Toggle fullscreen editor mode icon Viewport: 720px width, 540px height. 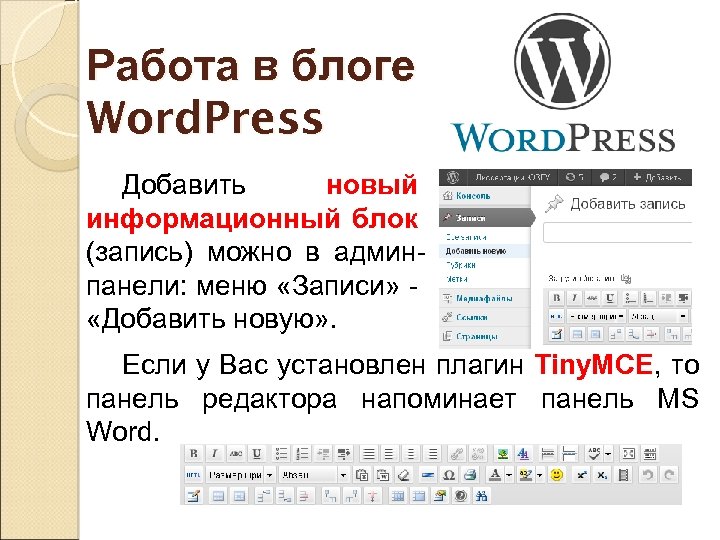(628, 454)
